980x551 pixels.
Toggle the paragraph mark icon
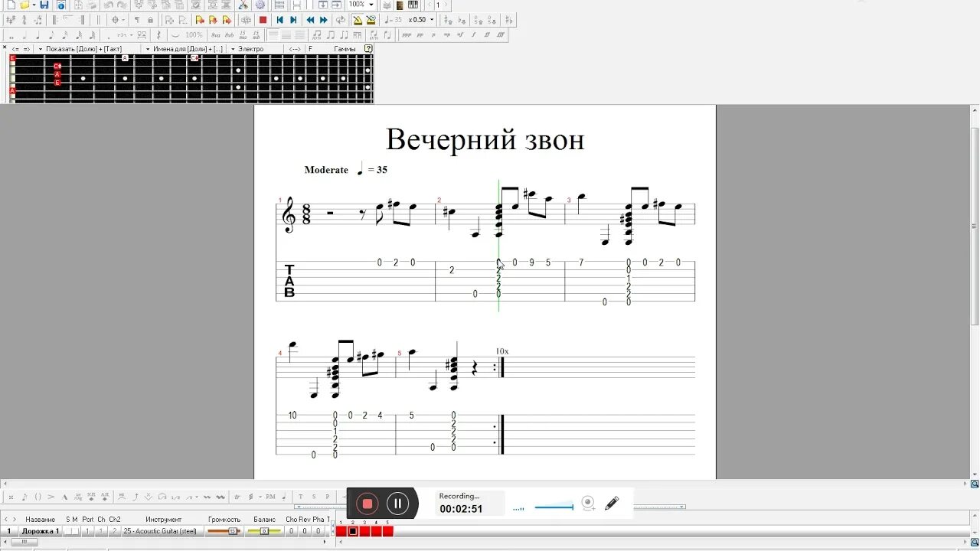pyautogui.click(x=137, y=19)
